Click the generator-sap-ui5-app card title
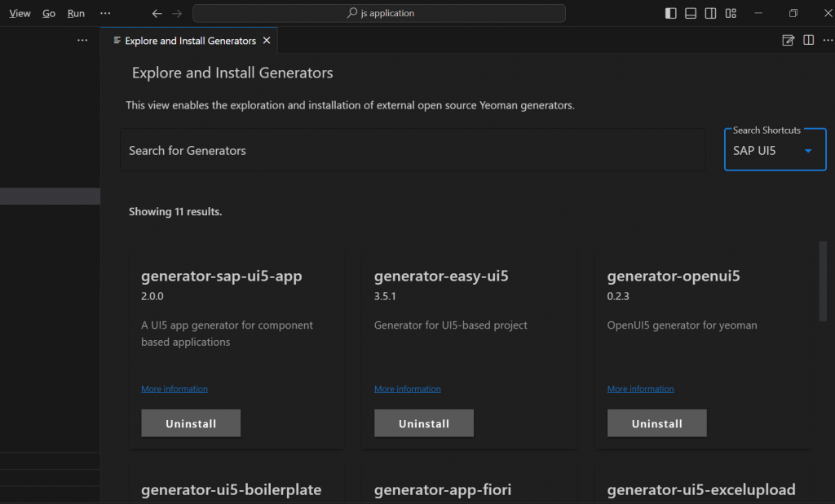The image size is (835, 504). 222,276
